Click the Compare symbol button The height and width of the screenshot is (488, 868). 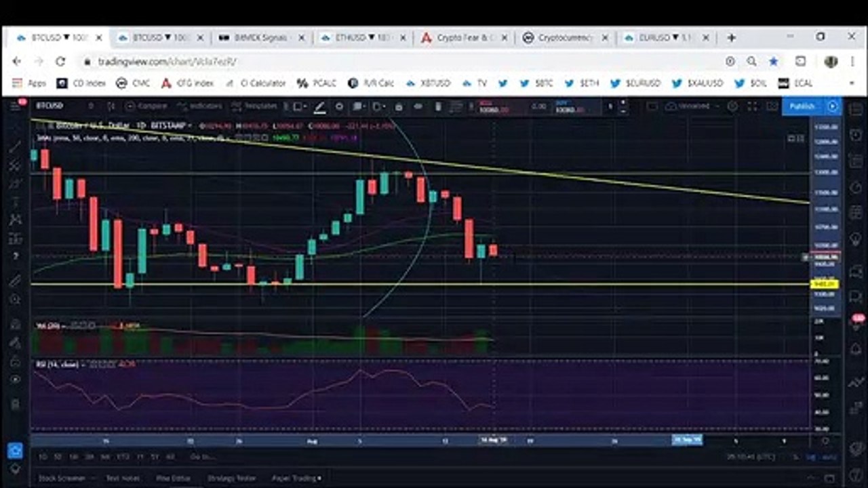coord(146,106)
